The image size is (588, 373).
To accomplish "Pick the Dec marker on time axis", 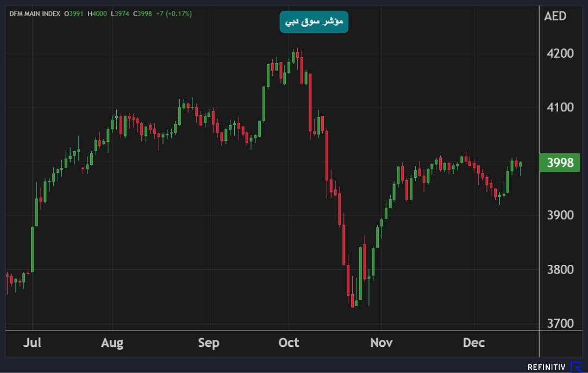I will (x=473, y=343).
